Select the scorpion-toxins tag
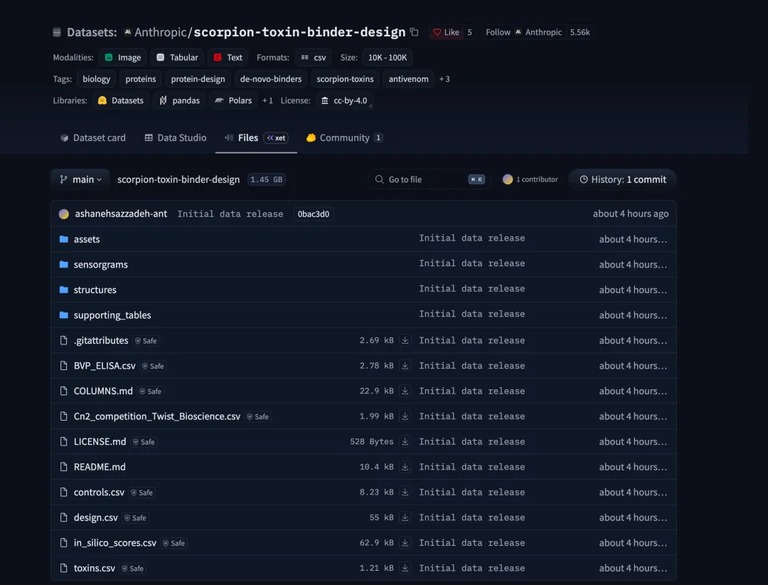 (x=345, y=79)
